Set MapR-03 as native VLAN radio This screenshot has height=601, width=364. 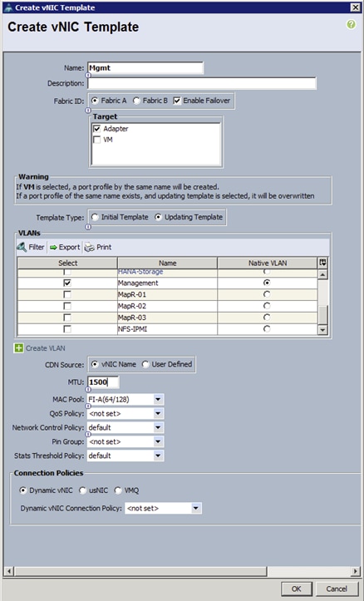click(267, 318)
